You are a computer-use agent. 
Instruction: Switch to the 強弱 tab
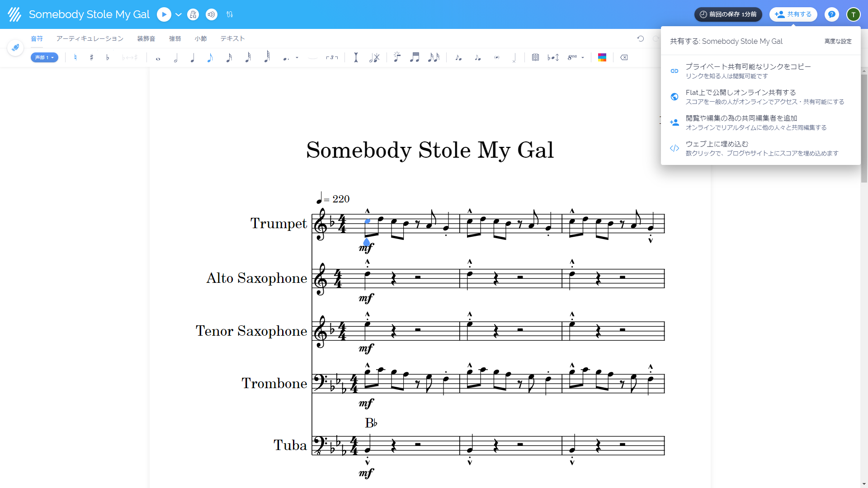pyautogui.click(x=175, y=39)
